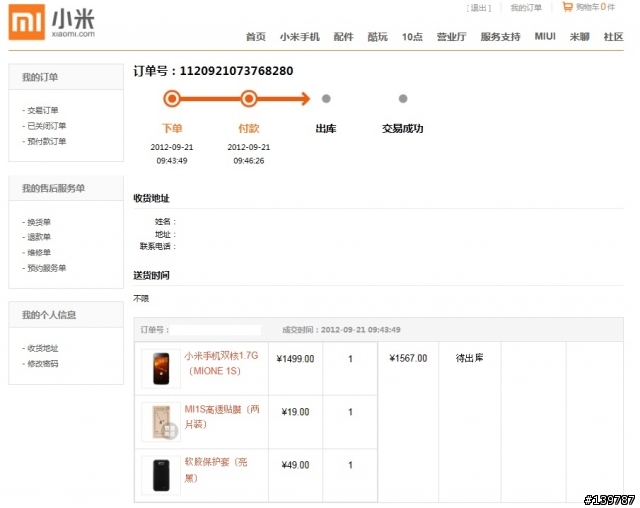Open 换货单 in sidebar
Screen dimensions: 640x508
39,222
